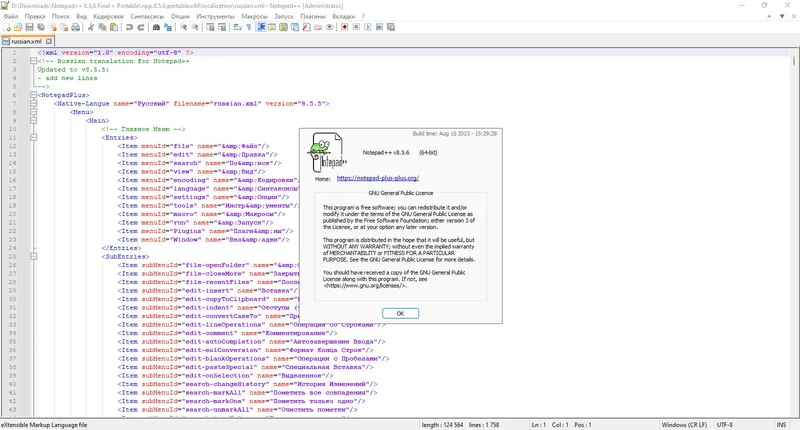800x430 pixels.
Task: Collapse the SubEntries node at line 25
Action: pos(33,257)
